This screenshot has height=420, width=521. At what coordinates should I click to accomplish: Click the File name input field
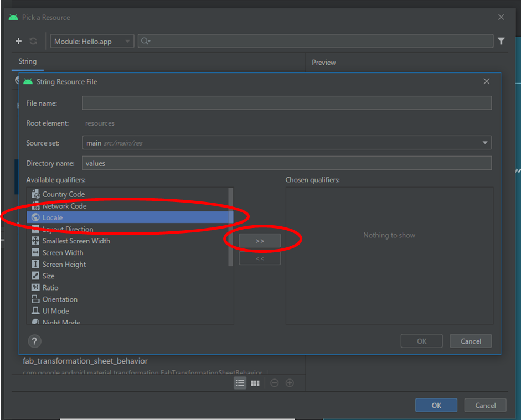click(x=287, y=103)
